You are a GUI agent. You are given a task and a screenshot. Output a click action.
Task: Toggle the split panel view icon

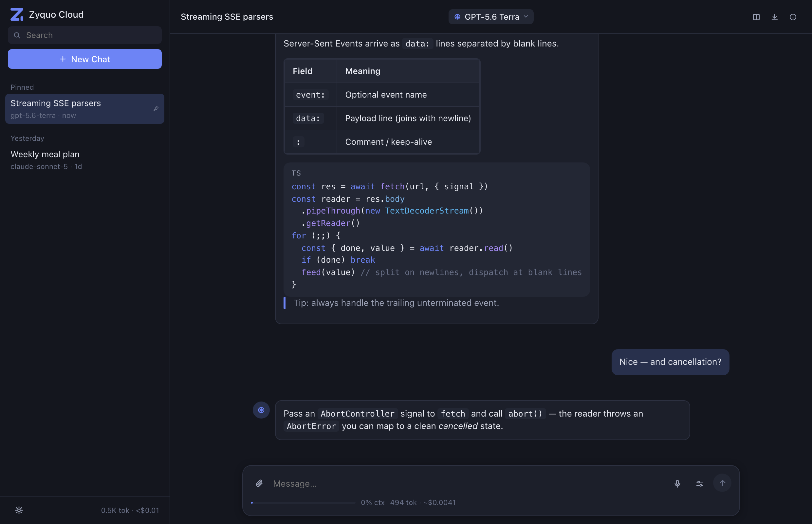756,17
